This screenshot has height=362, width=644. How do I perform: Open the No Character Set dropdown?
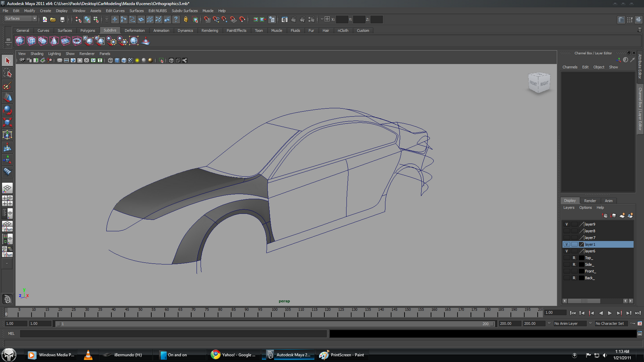pos(611,323)
